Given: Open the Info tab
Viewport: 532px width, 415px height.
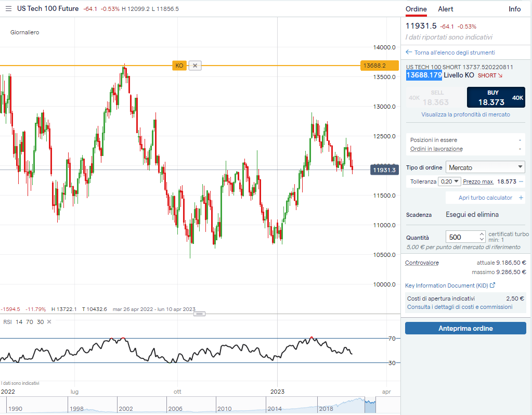Looking at the screenshot, I should [514, 9].
